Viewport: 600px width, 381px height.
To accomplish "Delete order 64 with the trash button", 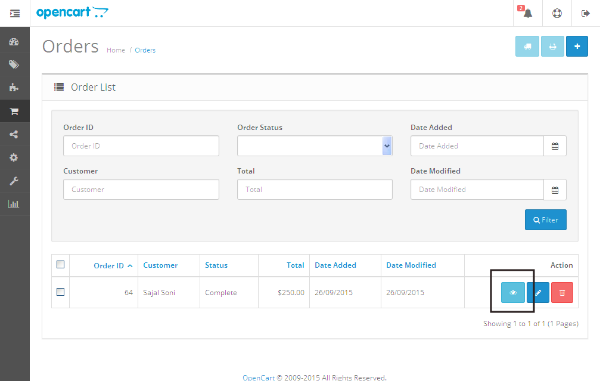I will (x=562, y=292).
